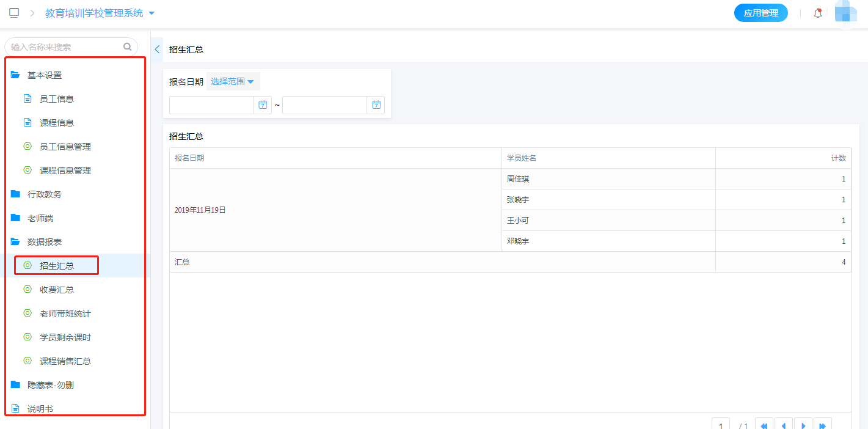Go to the last page of results
Viewport: 868px width, 429px height.
(822, 425)
